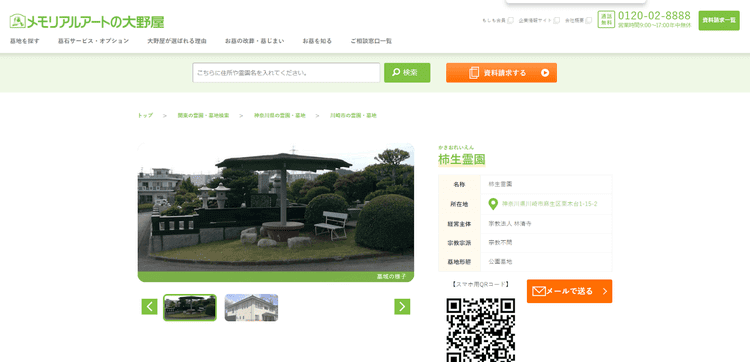Click the 墓域の様子 photo caption
Image resolution: width=750 pixels, height=362 pixels.
pyautogui.click(x=391, y=276)
